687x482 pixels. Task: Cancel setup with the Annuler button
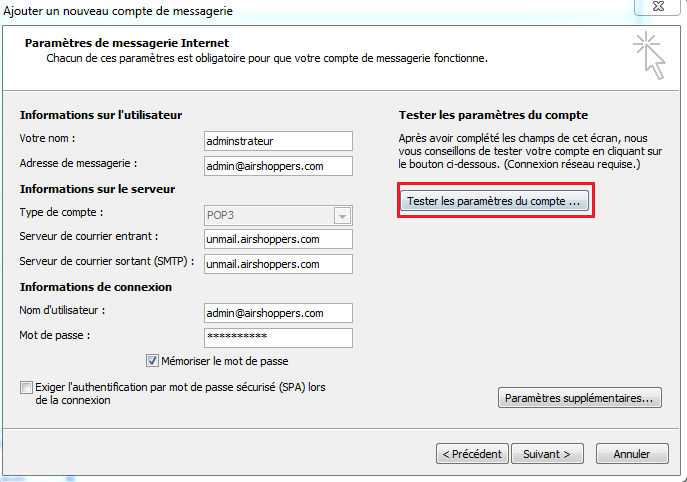(x=632, y=454)
